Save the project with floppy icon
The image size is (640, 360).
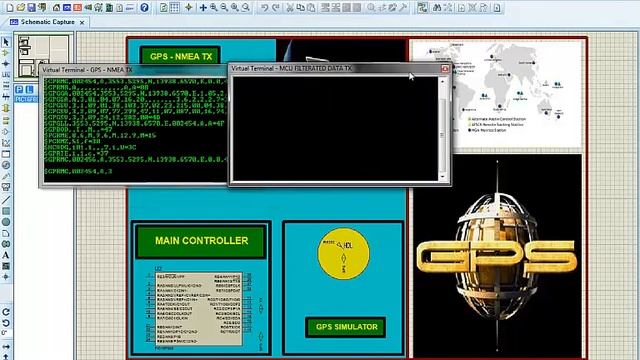click(31, 7)
